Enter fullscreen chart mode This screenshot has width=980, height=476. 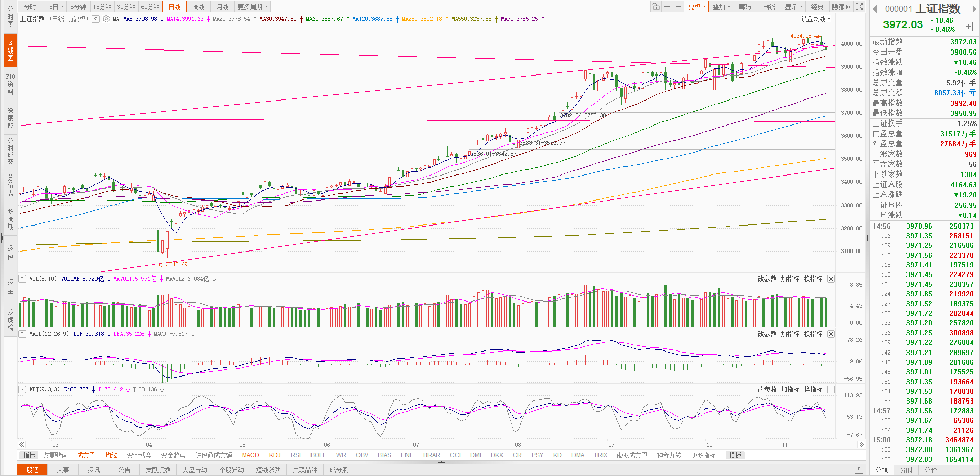(859, 7)
